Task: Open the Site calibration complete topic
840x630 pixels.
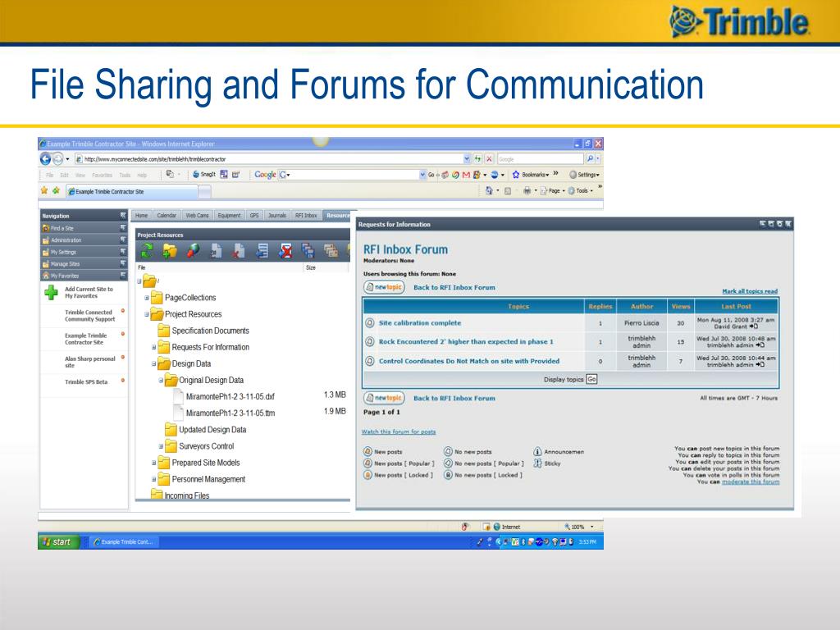Action: coord(419,323)
